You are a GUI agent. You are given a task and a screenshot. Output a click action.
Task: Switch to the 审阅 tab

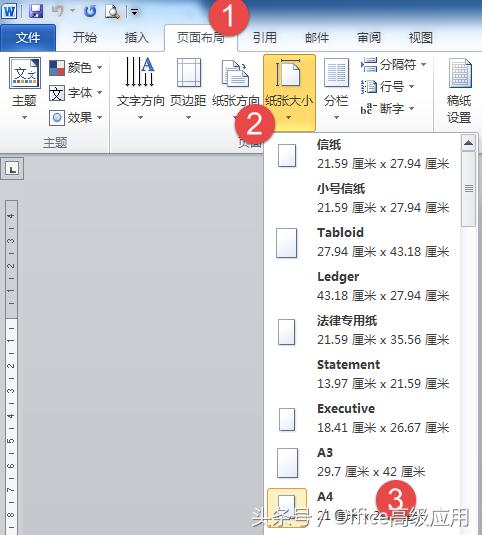pos(369,38)
